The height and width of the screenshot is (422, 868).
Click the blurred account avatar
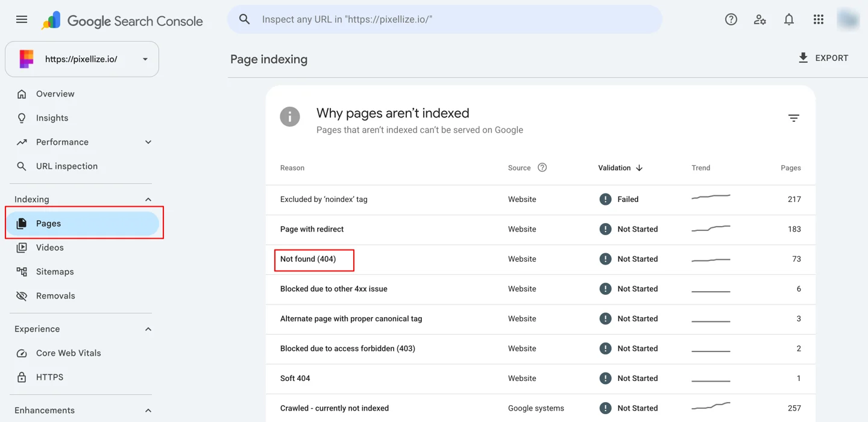click(x=848, y=19)
